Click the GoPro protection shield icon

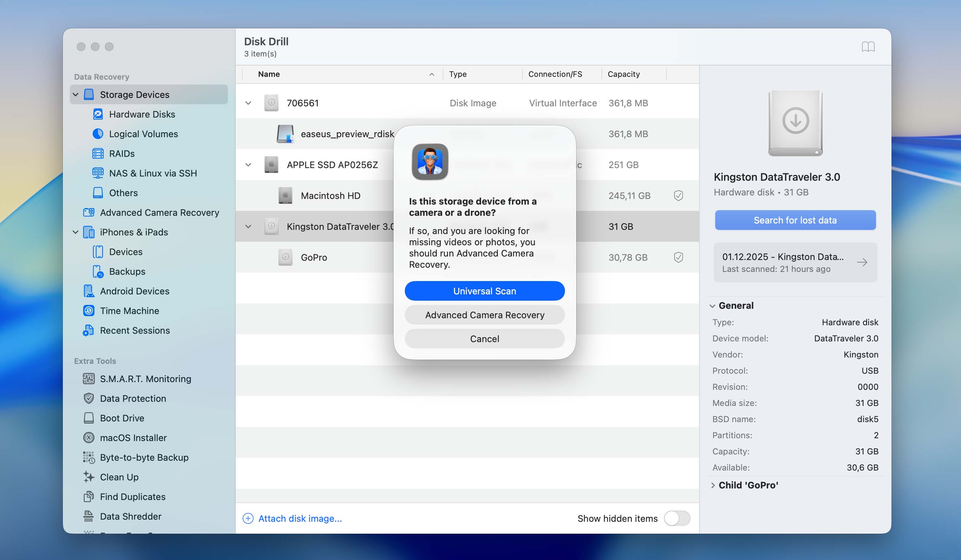[x=678, y=257]
